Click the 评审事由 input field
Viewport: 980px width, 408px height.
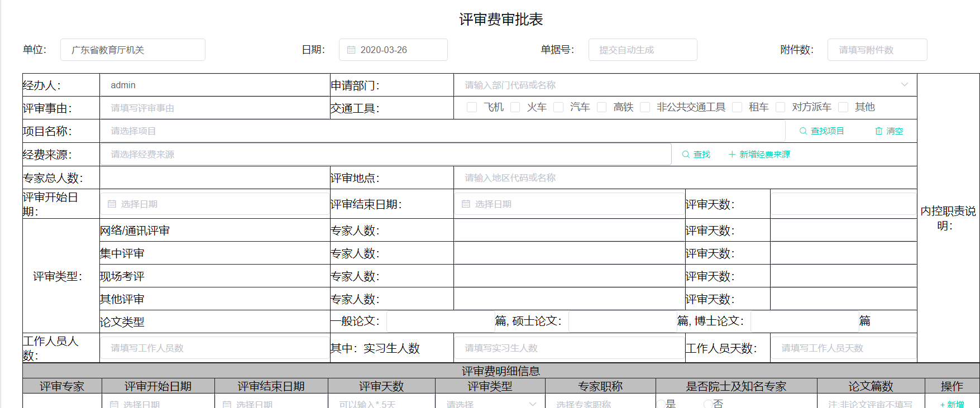214,108
